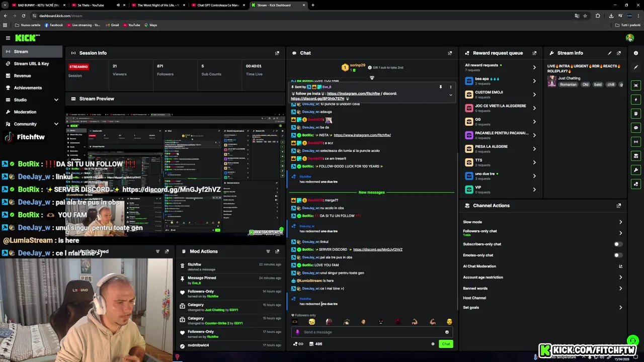Image resolution: width=644 pixels, height=362 pixels.
Task: Click the Romanian stream tag
Action: tap(568, 84)
